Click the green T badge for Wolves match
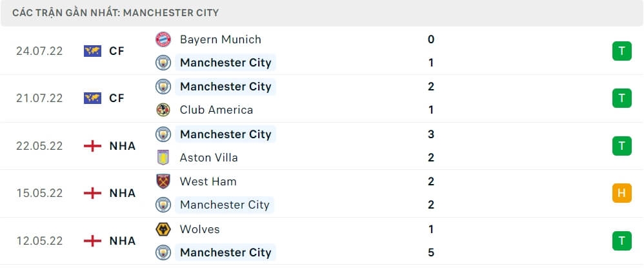This screenshot has width=644, height=268. click(x=621, y=241)
